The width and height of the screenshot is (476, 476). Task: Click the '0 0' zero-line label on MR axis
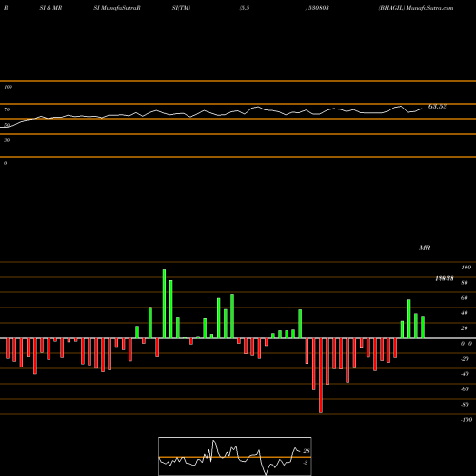click(x=466, y=344)
